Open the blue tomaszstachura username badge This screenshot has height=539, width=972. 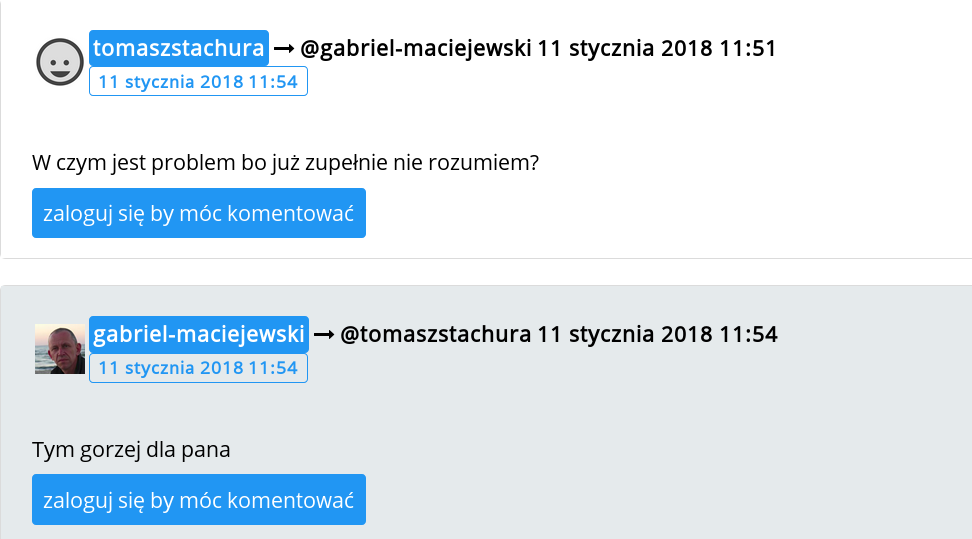pos(179,48)
